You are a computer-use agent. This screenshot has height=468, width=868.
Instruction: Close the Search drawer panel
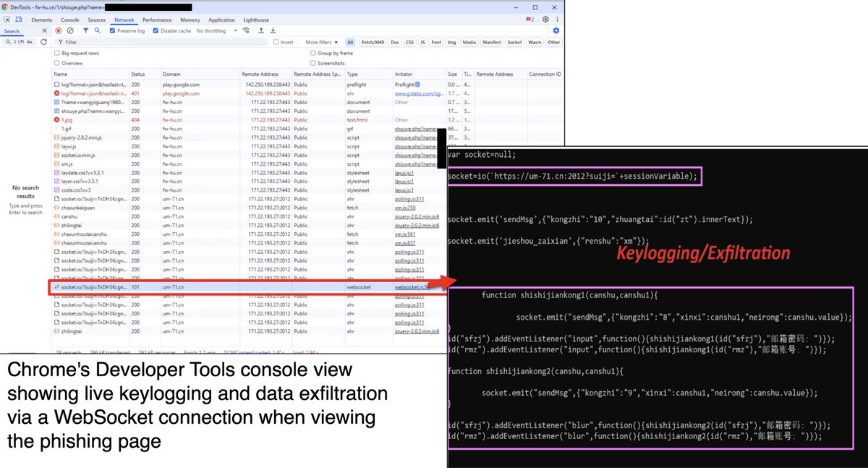[44, 31]
